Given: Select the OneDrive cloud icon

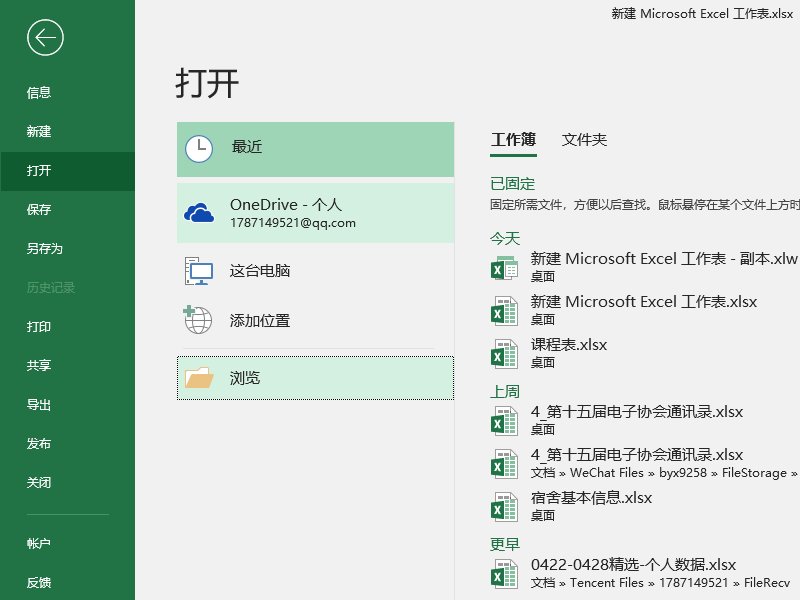Looking at the screenshot, I should 201,211.
